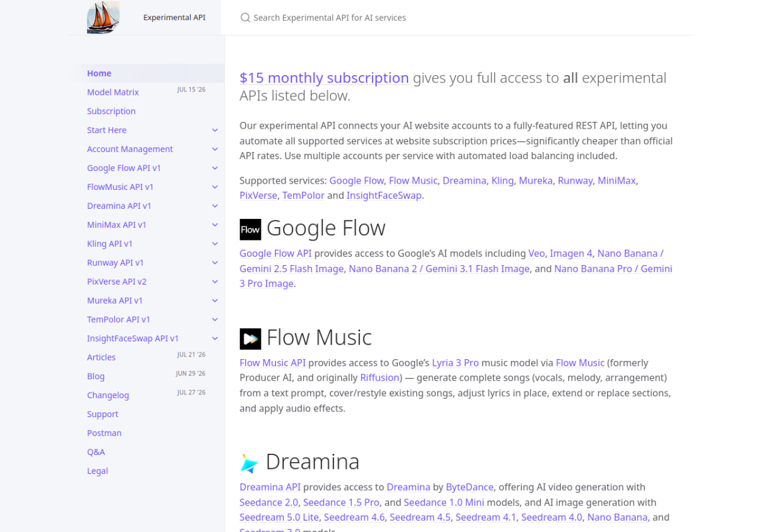
Task: Click the Dreamina logo icon
Action: (x=250, y=463)
